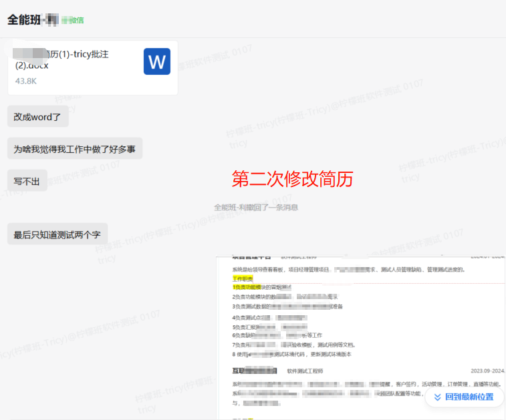This screenshot has width=506, height=420.
Task: Click the red 第二次修改简历 annotation text
Action: [292, 179]
